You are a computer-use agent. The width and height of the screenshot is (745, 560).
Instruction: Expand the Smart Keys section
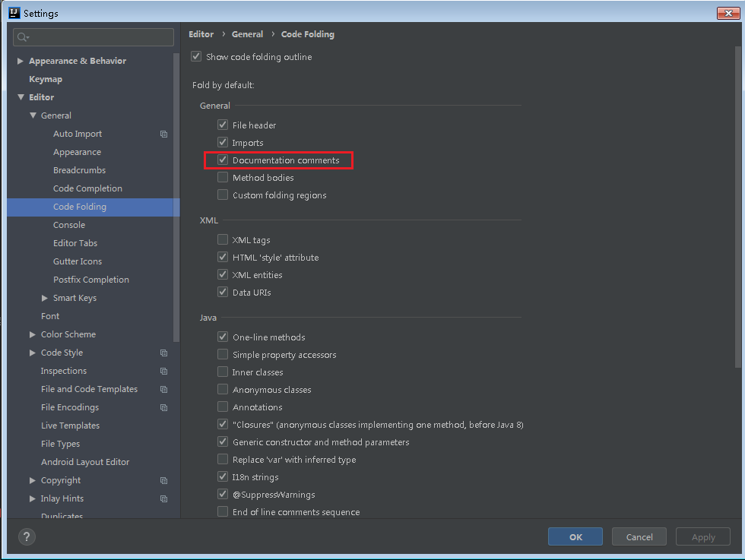(x=45, y=297)
